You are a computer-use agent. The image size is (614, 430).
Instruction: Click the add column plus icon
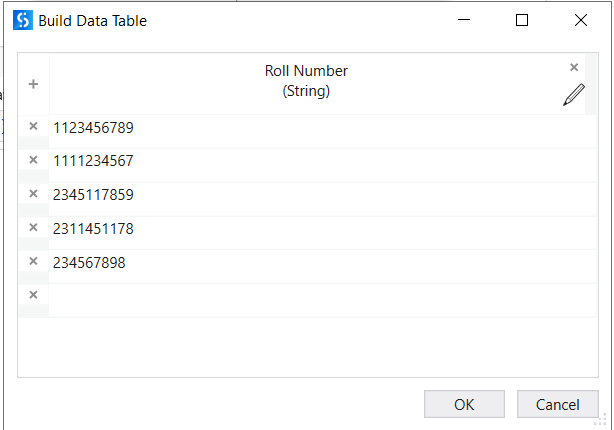33,85
